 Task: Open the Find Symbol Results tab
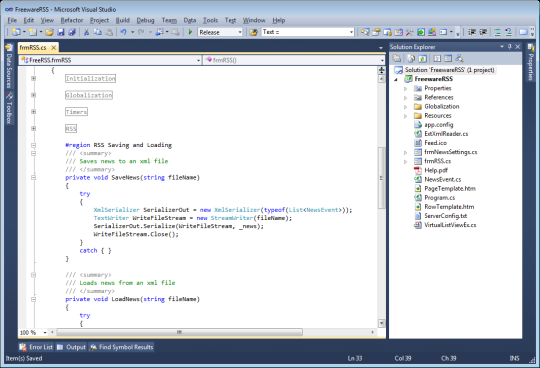click(x=121, y=347)
